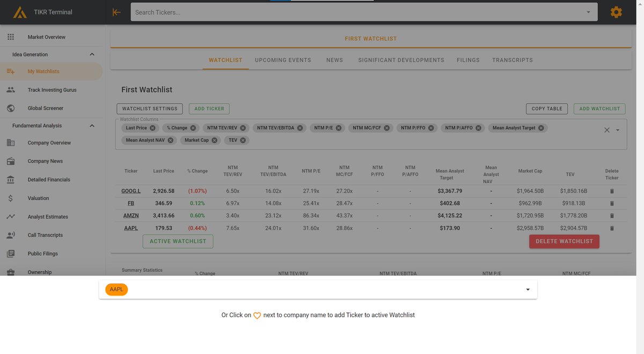Click the Detailed Financials bank icon
644x354 pixels.
11,179
